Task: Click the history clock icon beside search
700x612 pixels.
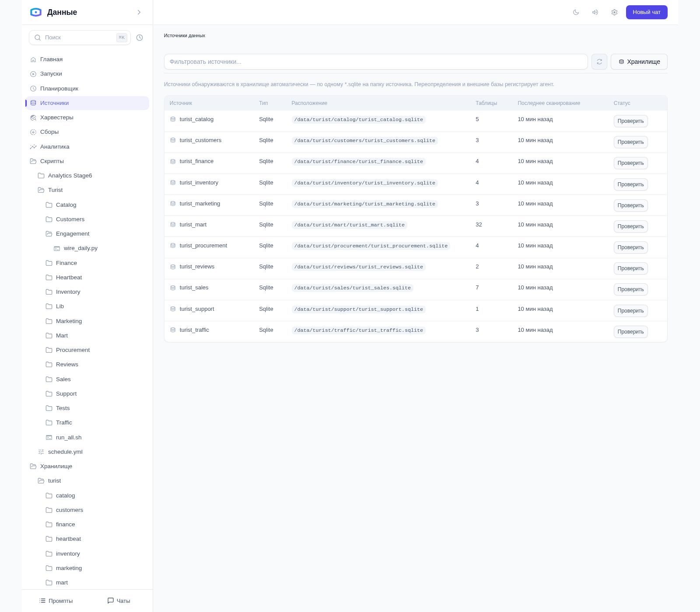Action: click(140, 38)
